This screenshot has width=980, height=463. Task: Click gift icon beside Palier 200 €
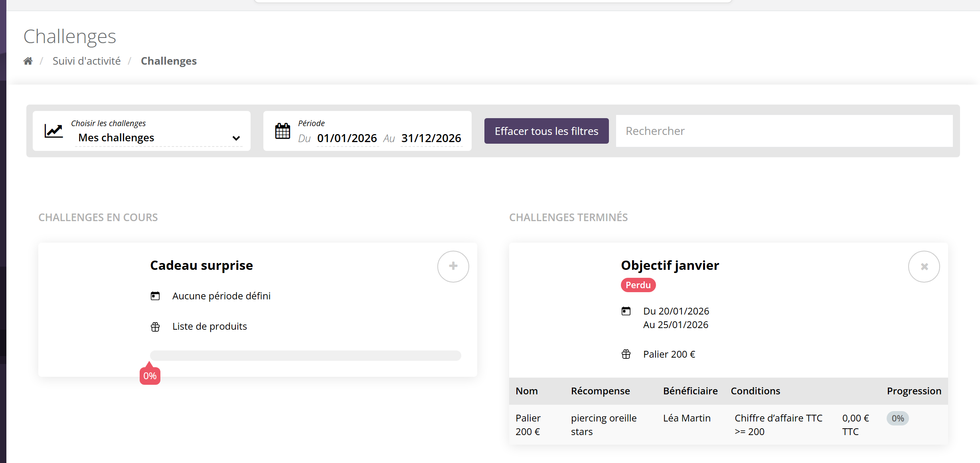coord(626,354)
